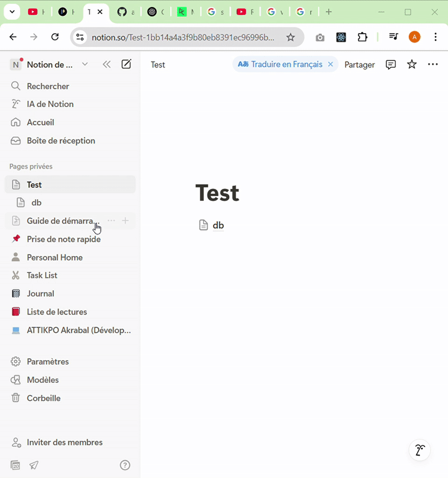Switch to the ChatGPT browser tab
The height and width of the screenshot is (478, 448).
[x=156, y=12]
